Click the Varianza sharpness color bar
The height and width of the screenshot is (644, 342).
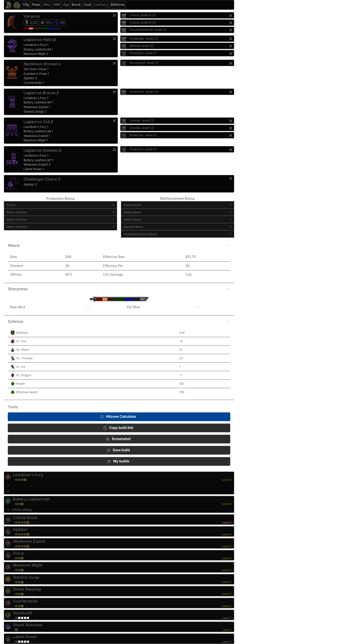click(x=42, y=28)
